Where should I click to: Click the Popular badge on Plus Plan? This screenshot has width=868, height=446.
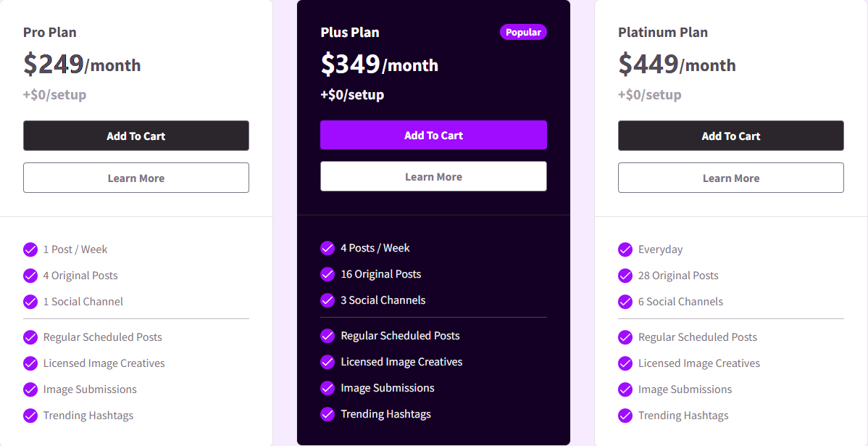(x=523, y=32)
